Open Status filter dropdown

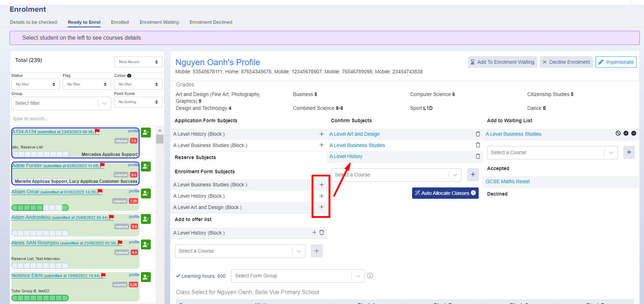click(35, 84)
